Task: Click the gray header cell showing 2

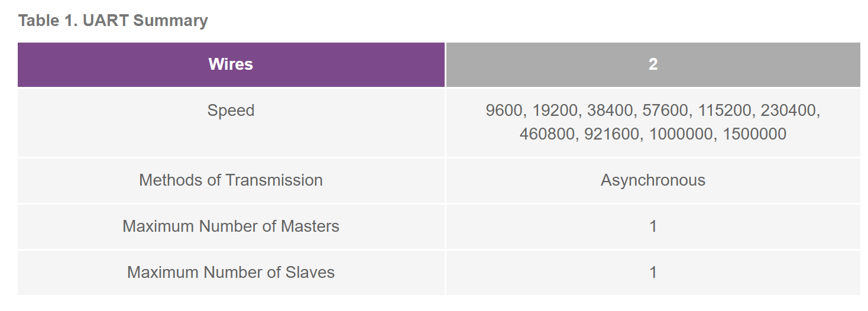Action: 653,64
